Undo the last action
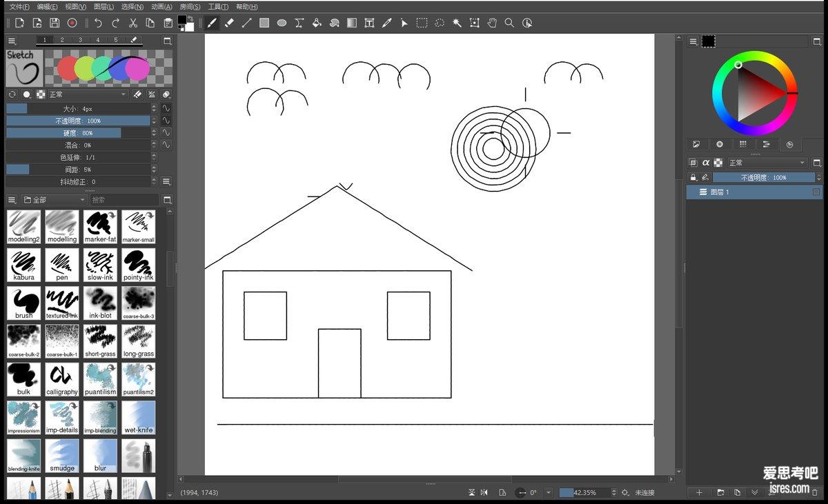This screenshot has width=828, height=504. (x=98, y=23)
